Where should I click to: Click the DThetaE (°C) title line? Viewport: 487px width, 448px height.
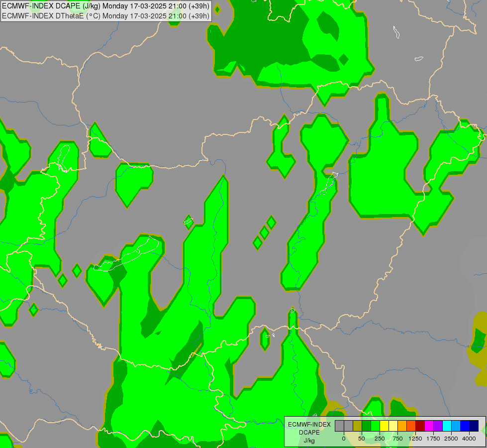click(x=105, y=16)
